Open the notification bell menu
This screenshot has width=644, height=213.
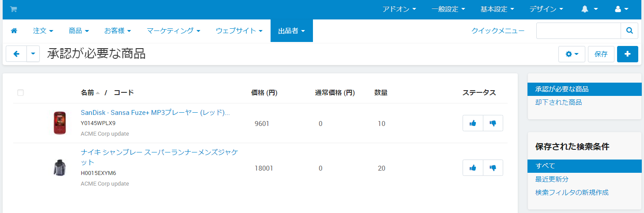[x=589, y=9]
